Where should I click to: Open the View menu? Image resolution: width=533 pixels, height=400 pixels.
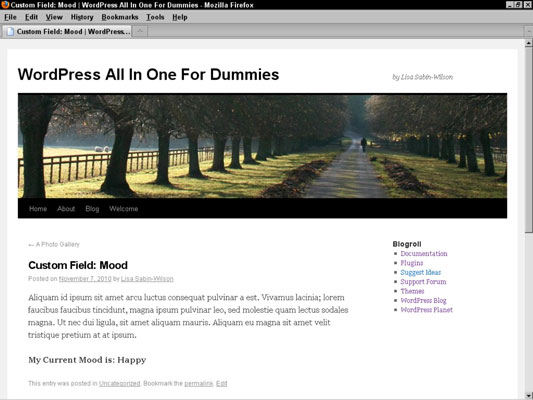click(x=54, y=17)
